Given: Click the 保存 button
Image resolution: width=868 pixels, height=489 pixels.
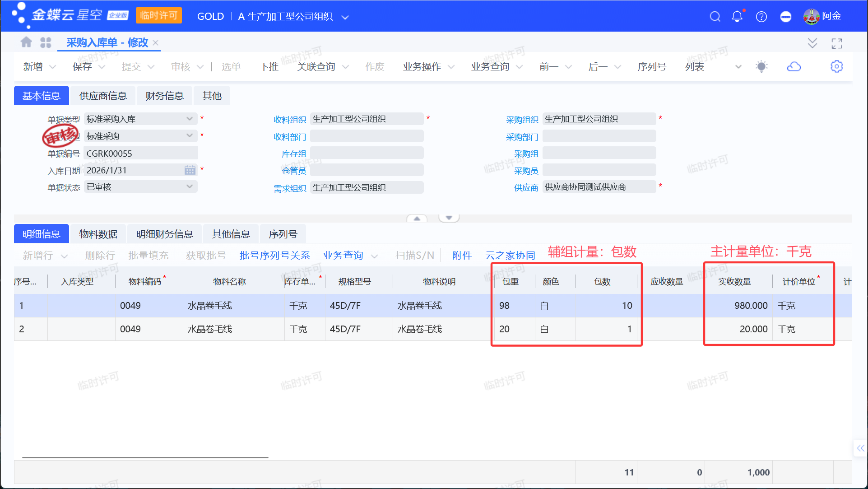Looking at the screenshot, I should coord(82,67).
